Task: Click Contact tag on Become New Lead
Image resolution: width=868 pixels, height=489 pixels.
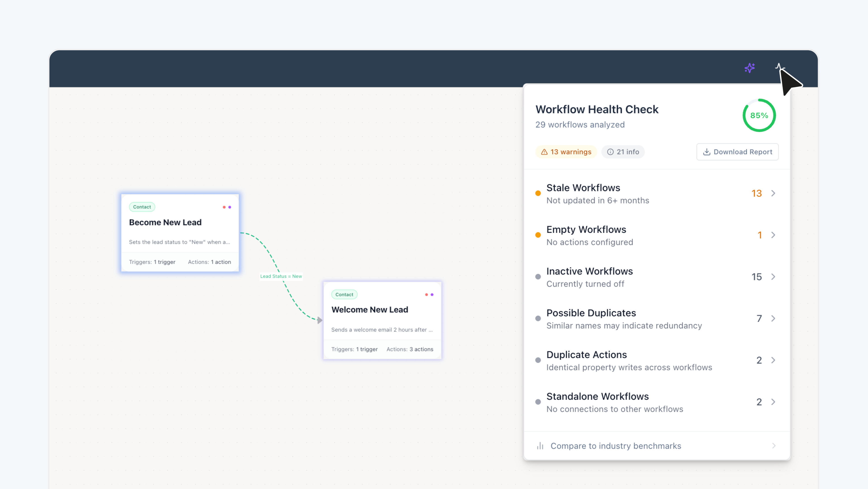Action: [142, 207]
